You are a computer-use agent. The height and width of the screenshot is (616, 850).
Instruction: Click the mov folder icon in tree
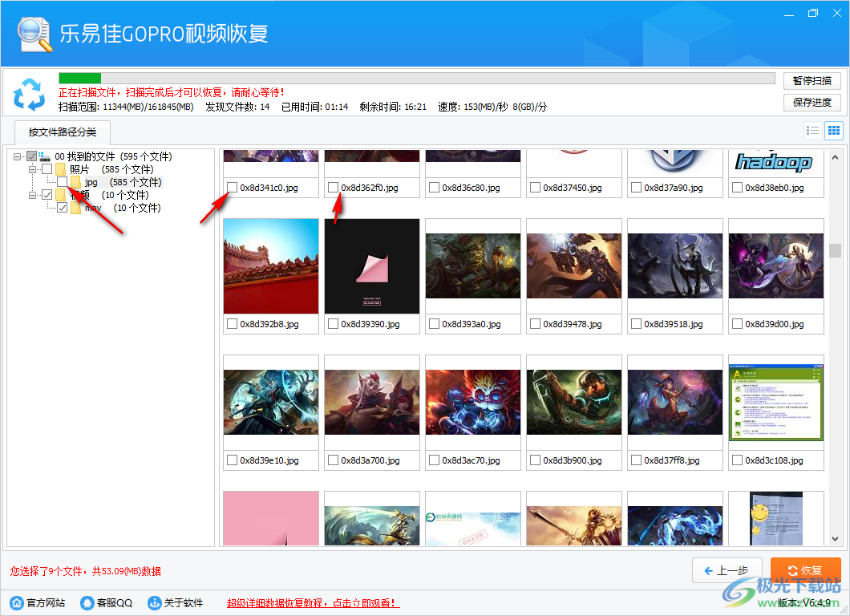pos(75,208)
